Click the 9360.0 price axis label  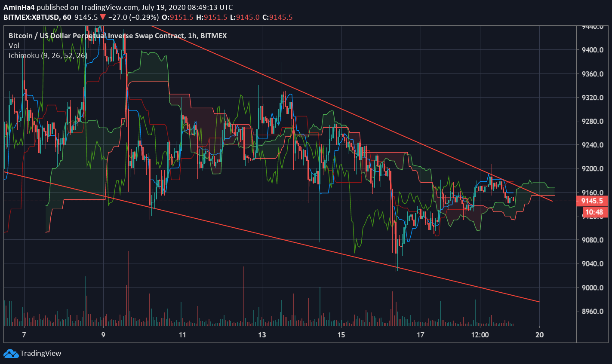[592, 74]
